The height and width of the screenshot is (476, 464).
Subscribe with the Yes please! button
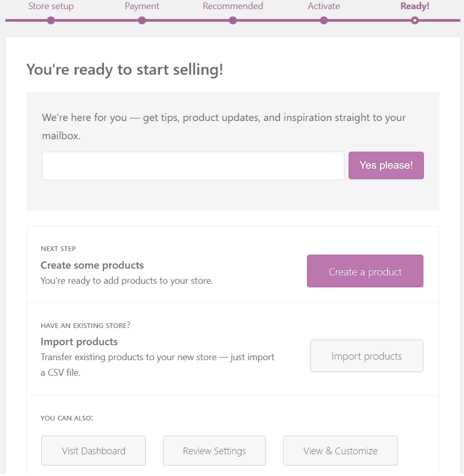386,165
